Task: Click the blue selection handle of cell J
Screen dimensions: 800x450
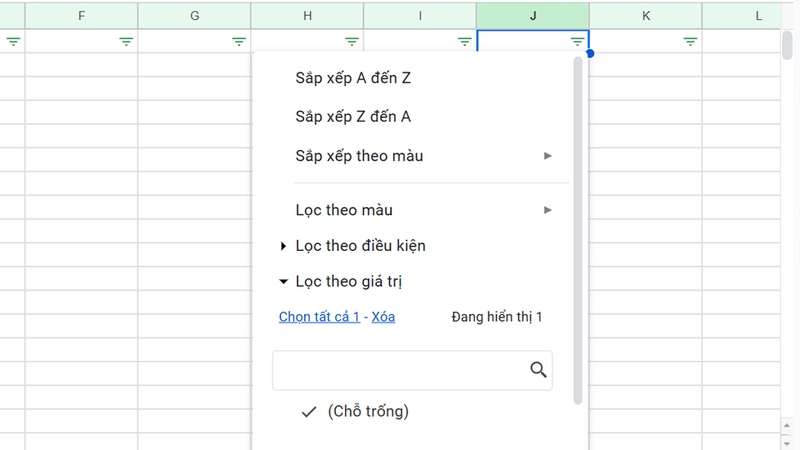Action: click(x=590, y=53)
